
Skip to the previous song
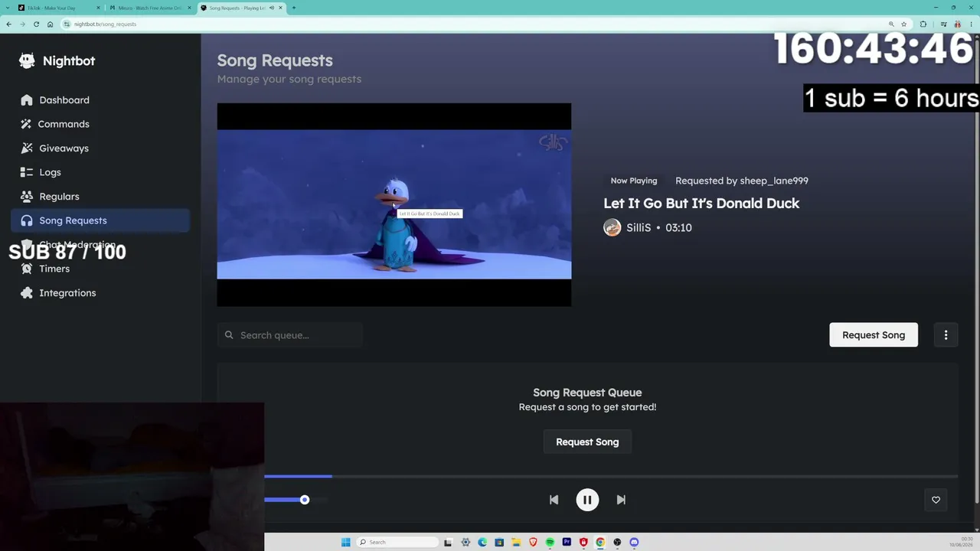(x=554, y=500)
